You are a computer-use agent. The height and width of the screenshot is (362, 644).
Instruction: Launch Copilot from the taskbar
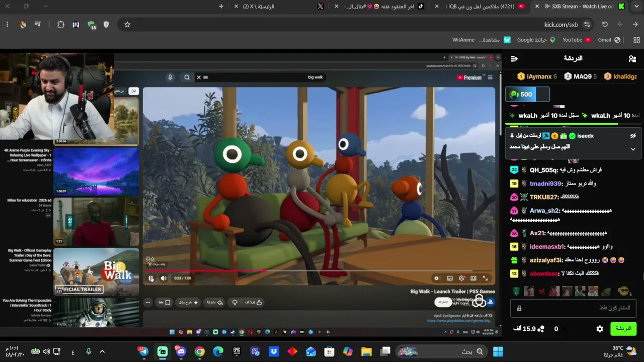[348, 351]
